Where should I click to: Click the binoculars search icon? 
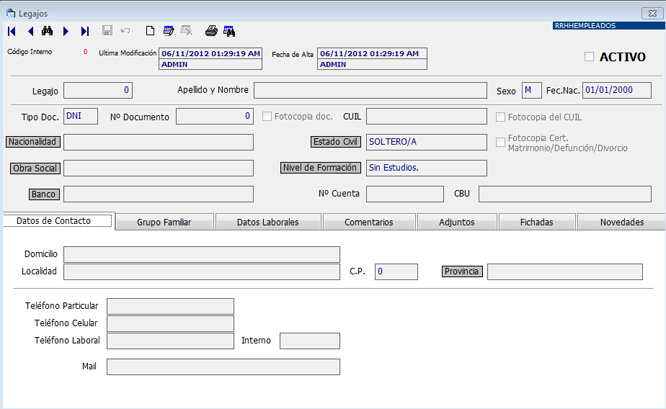click(x=48, y=31)
